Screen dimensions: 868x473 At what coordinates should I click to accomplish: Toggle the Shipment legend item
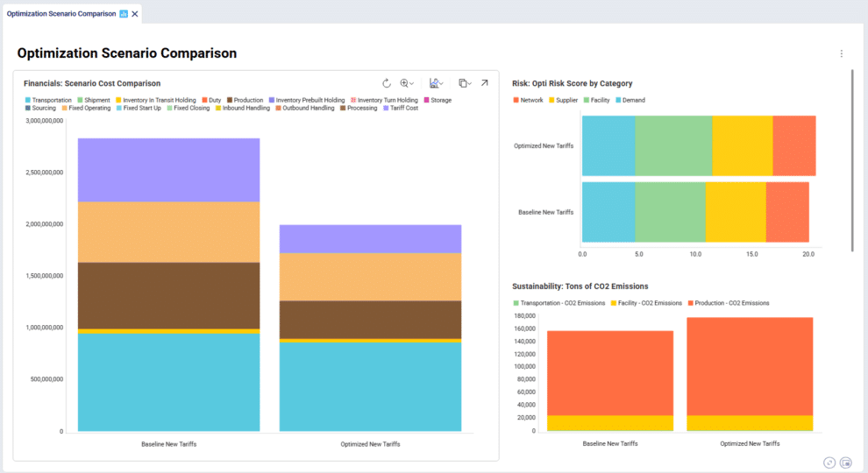(94, 100)
